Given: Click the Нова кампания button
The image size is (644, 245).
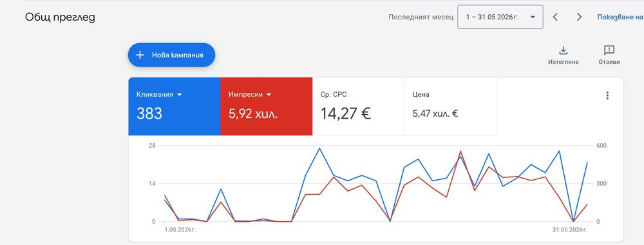Looking at the screenshot, I should (x=171, y=55).
